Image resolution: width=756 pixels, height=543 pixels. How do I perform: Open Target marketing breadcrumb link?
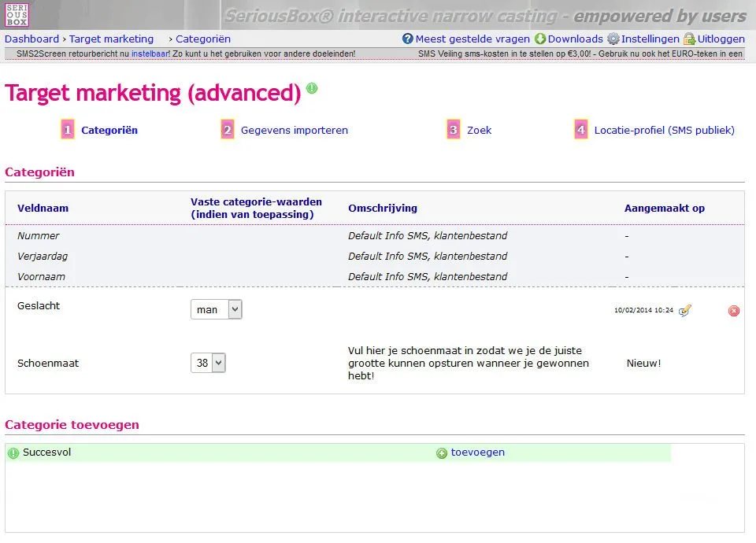point(111,39)
